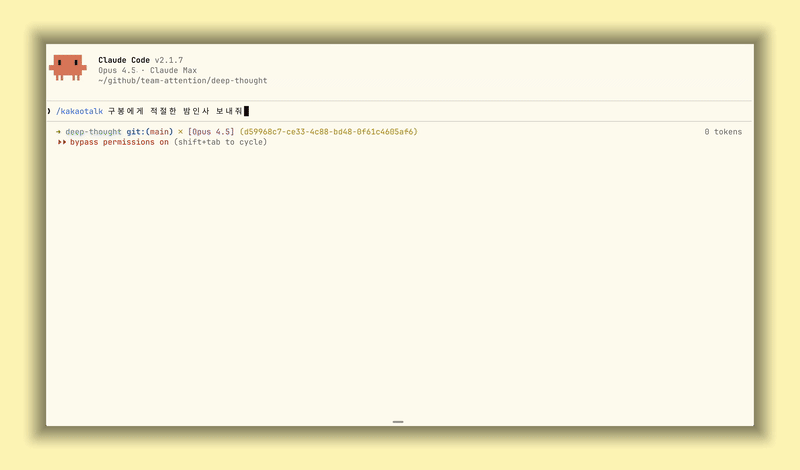This screenshot has width=800, height=470.
Task: Click the deep-thought directory name in status line
Action: tap(93, 132)
